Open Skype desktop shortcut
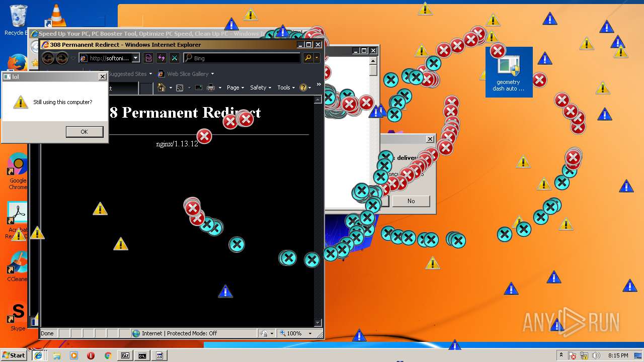 [18, 317]
